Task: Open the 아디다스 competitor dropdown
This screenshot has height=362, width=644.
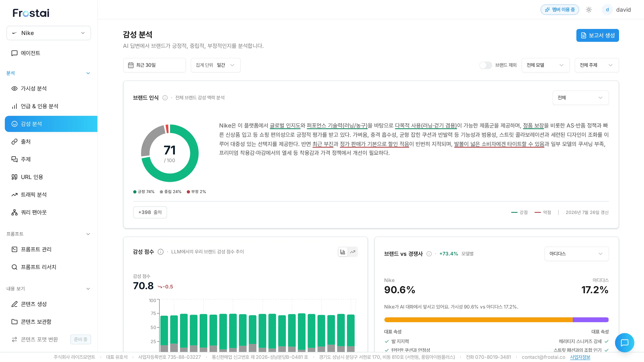Action: [x=577, y=254]
